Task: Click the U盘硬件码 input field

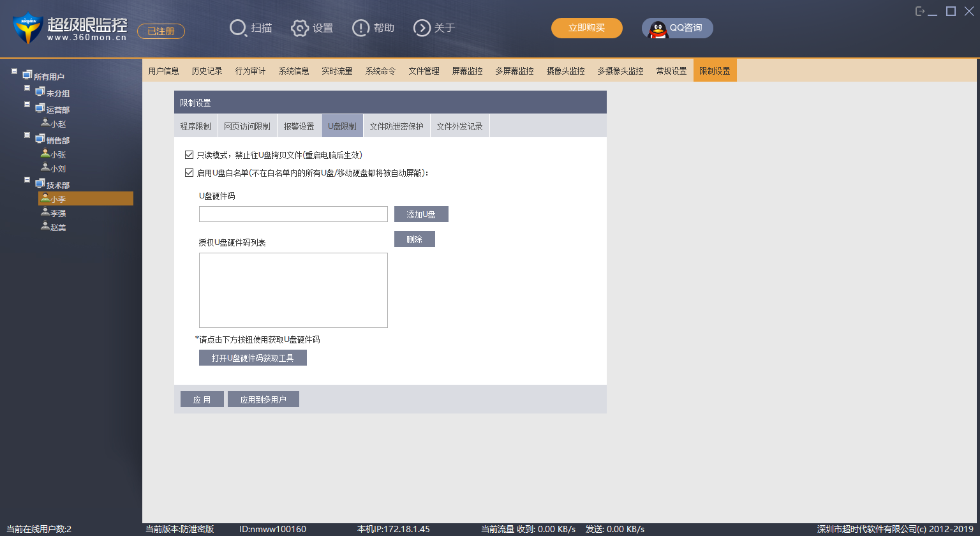Action: (x=293, y=214)
